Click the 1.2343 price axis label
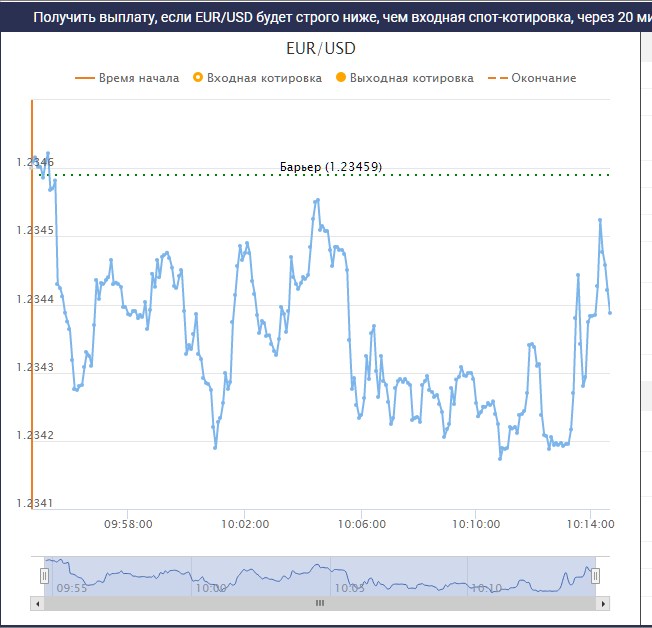The image size is (652, 628). click(35, 367)
